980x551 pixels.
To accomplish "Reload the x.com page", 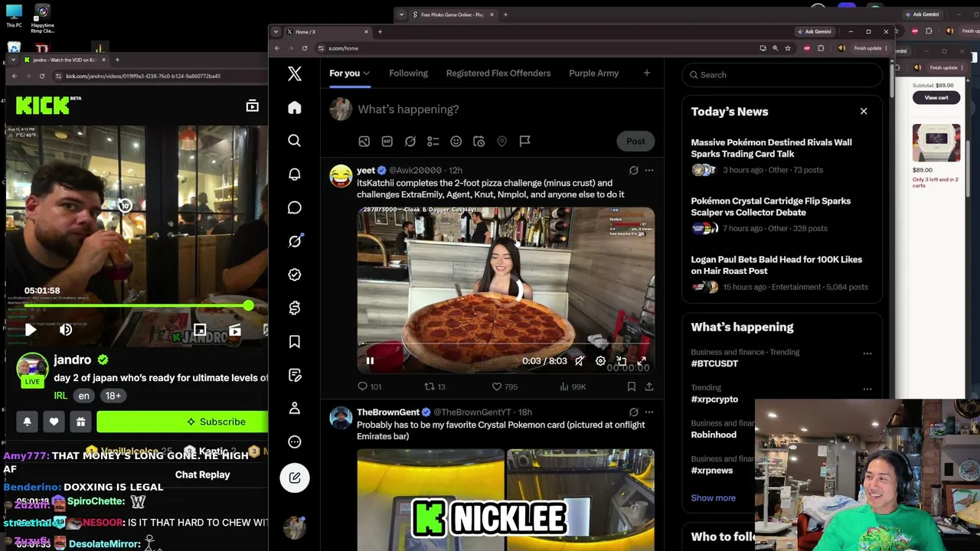I will pos(305,48).
